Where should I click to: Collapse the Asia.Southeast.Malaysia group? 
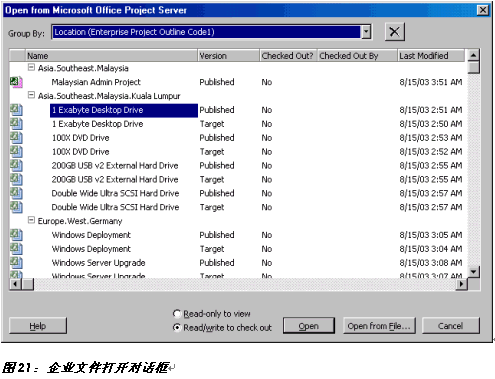pos(31,68)
